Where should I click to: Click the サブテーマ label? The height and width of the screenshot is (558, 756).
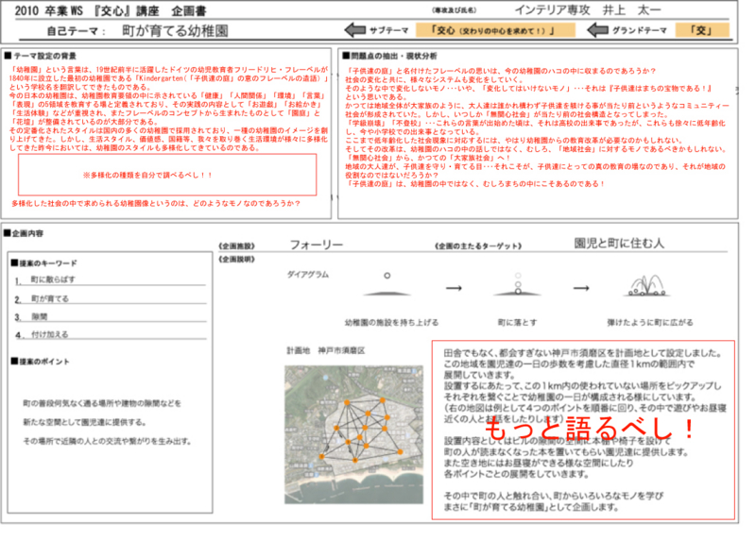pos(388,30)
